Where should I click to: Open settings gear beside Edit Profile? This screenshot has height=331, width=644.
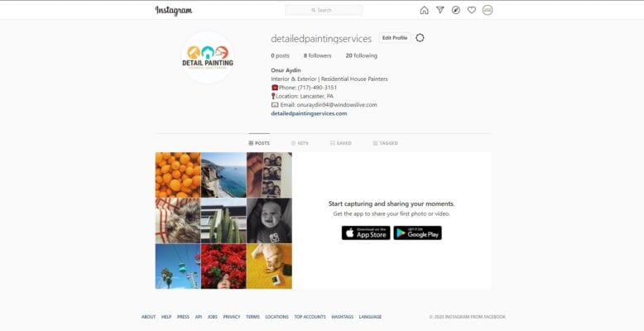tap(420, 38)
